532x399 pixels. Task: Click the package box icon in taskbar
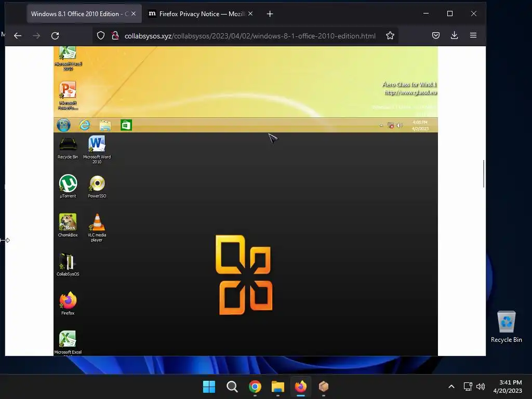[323, 387]
